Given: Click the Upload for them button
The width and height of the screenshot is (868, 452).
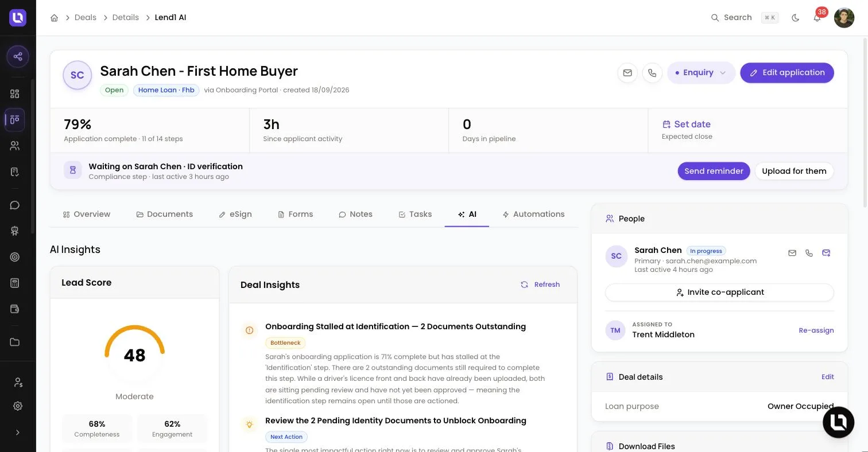Looking at the screenshot, I should tap(794, 171).
